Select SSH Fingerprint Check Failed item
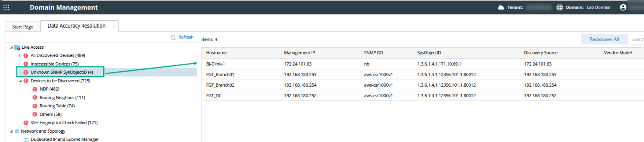The height and width of the screenshot is (142, 644). 64,123
